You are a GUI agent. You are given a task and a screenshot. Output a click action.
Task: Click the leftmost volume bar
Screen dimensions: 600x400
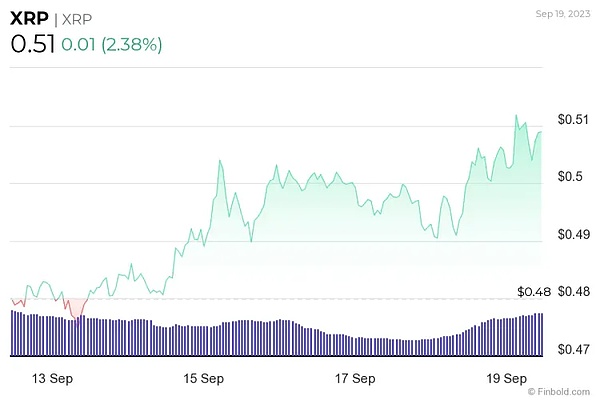pos(12,333)
